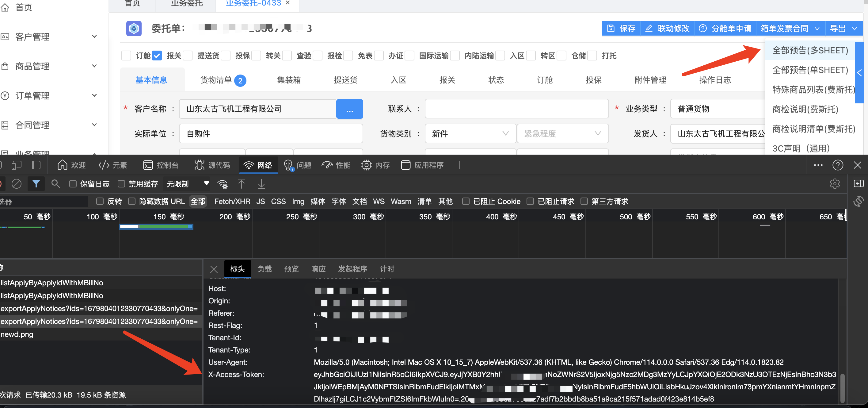Select 全部预告(多SHEET) export option
This screenshot has width=868, height=408.
pos(810,50)
